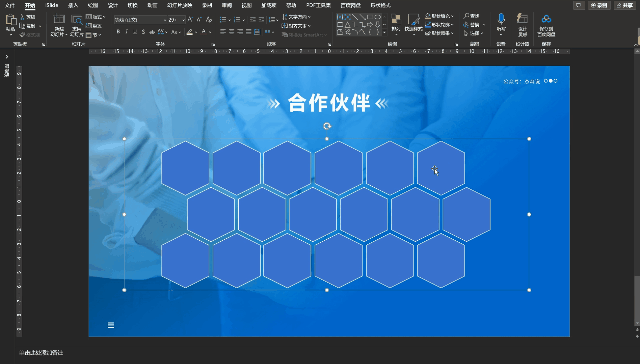Click the New Slide icon
Image resolution: width=640 pixels, height=364 pixels.
(x=59, y=25)
